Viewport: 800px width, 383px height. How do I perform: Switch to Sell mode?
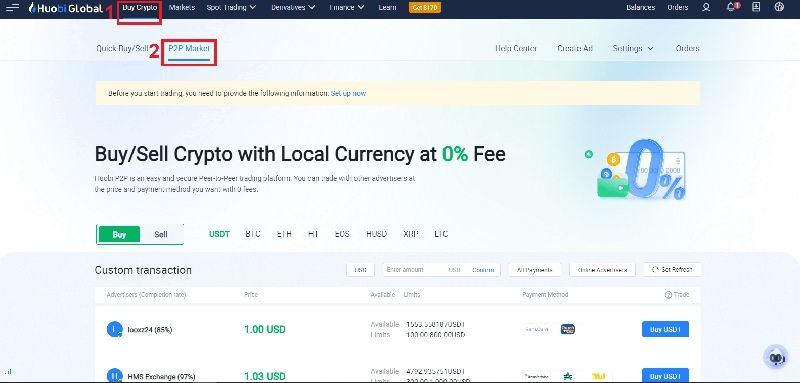(x=161, y=235)
